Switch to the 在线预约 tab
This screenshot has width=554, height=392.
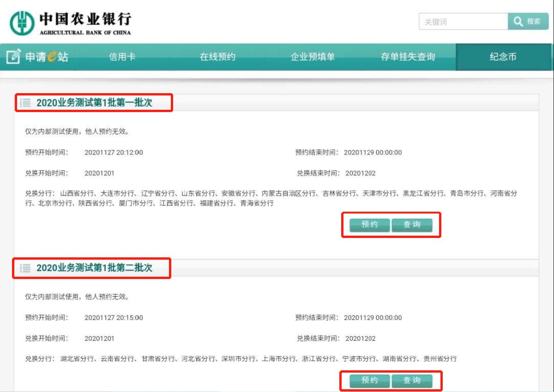(217, 57)
